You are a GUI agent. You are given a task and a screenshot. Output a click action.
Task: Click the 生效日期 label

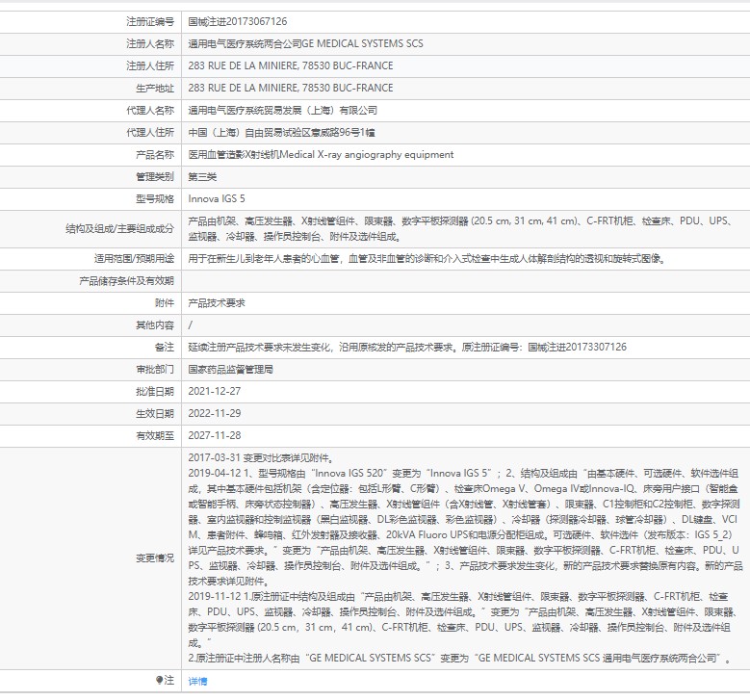click(x=155, y=413)
